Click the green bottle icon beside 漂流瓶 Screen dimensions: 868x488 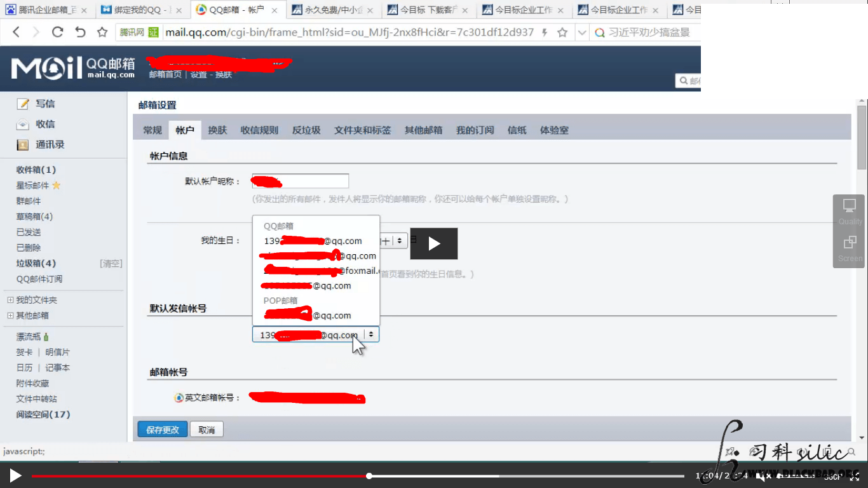[46, 337]
